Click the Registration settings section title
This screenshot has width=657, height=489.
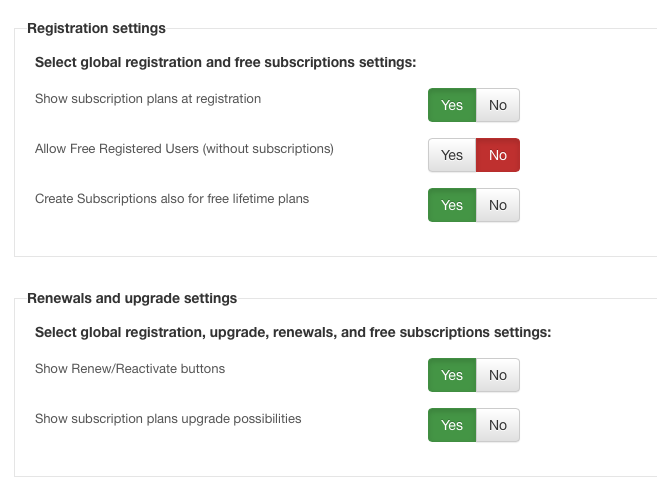(x=96, y=28)
